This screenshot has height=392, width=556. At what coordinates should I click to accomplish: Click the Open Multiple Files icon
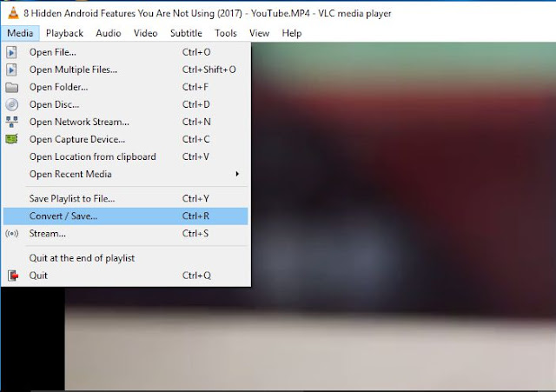point(11,70)
